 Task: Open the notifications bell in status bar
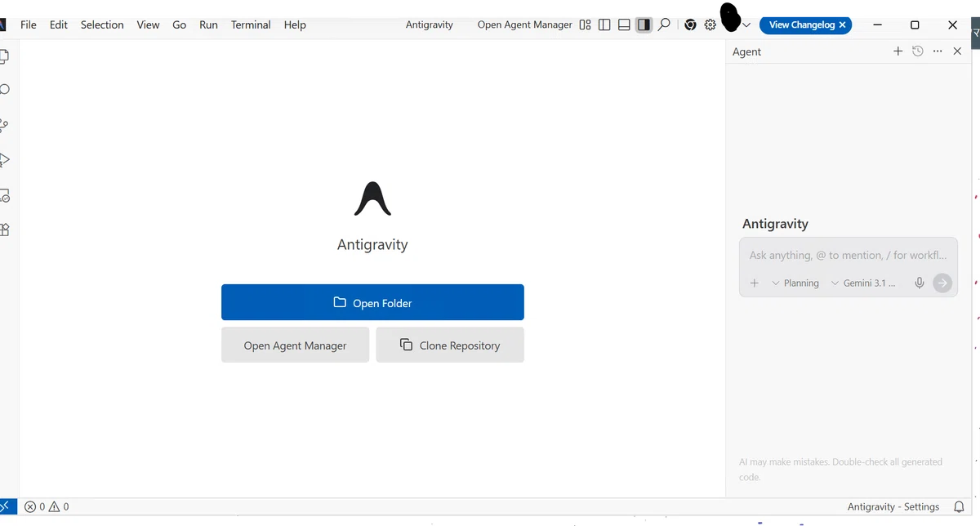pos(960,506)
